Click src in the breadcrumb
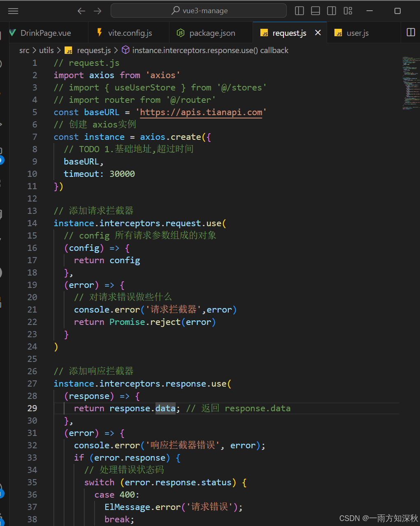Image resolution: width=420 pixels, height=526 pixels. (24, 50)
